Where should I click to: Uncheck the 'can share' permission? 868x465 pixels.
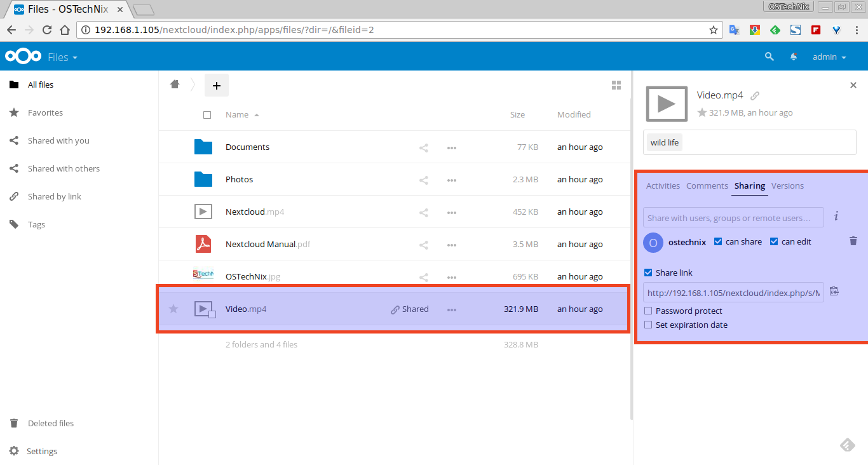718,242
